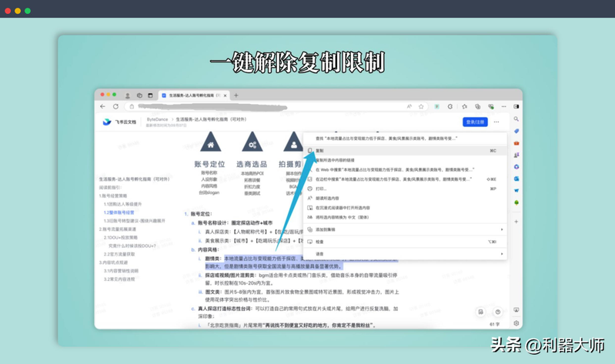Open the ByteDance breadcrumb link
The width and height of the screenshot is (615, 364).
pyautogui.click(x=157, y=119)
